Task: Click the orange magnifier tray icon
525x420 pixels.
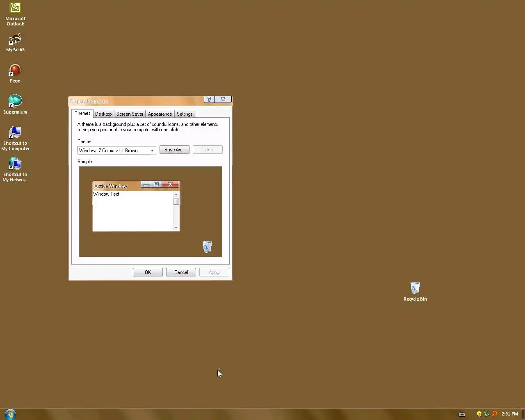Action: [x=494, y=414]
